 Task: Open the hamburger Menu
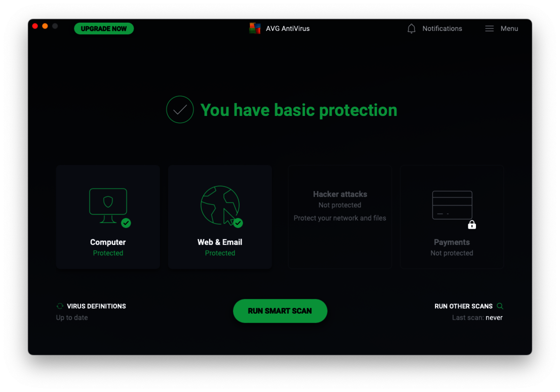point(489,28)
